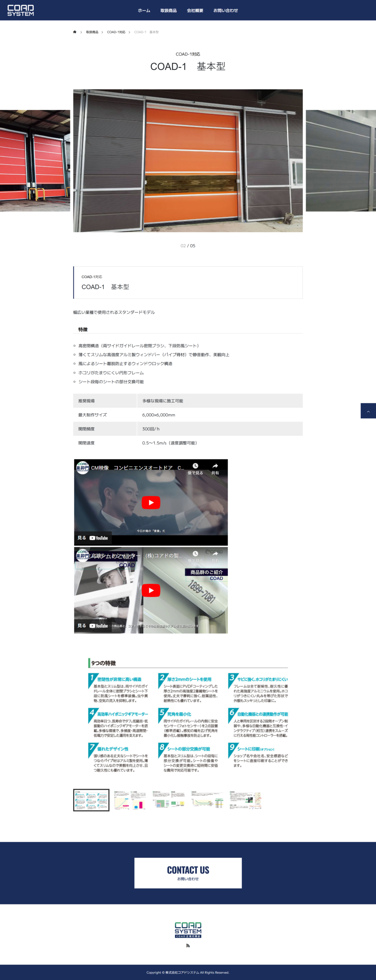Select the red shutter doors slide on left

[x=35, y=161]
